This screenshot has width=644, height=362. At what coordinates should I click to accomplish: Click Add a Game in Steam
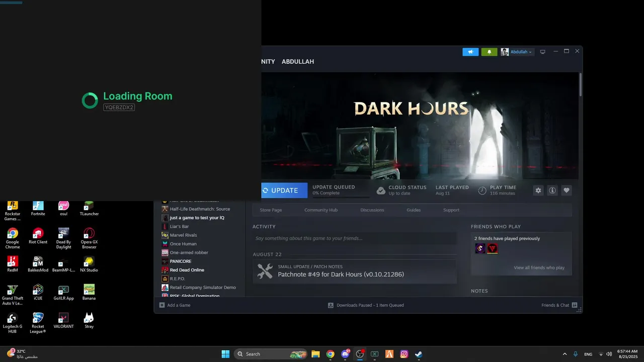[x=175, y=305]
